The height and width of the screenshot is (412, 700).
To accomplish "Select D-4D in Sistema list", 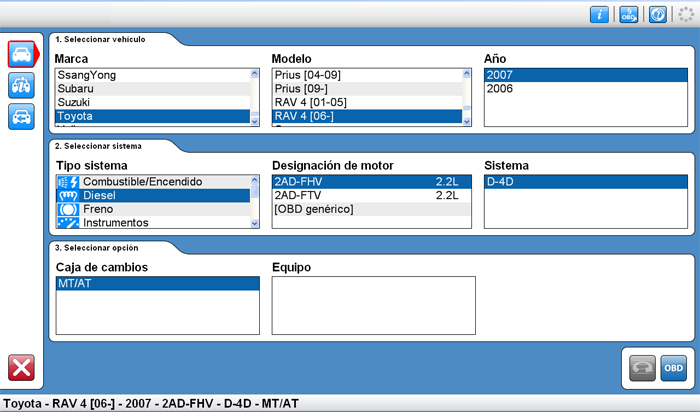I will point(586,182).
